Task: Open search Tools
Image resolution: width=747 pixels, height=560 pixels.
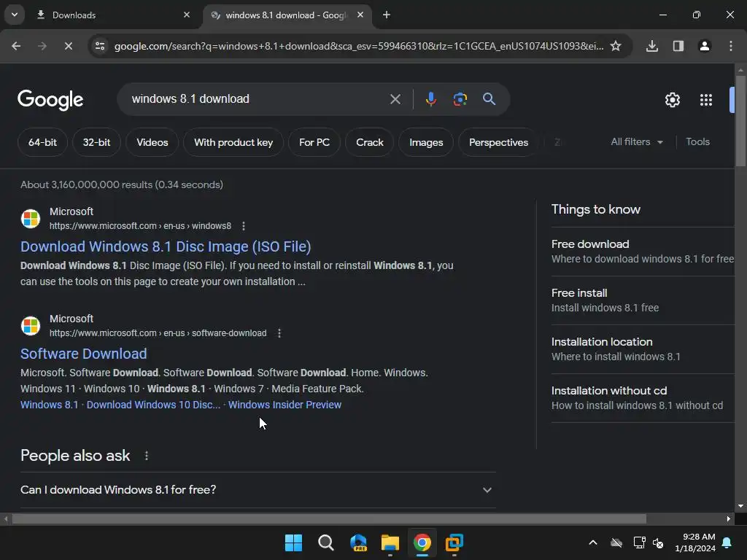Action: 697,142
